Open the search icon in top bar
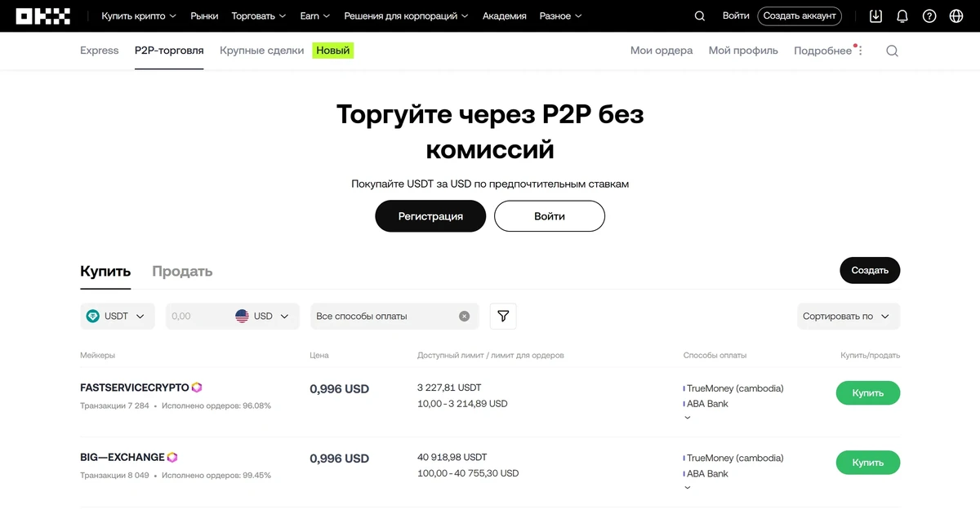The image size is (980, 514). [x=699, y=16]
